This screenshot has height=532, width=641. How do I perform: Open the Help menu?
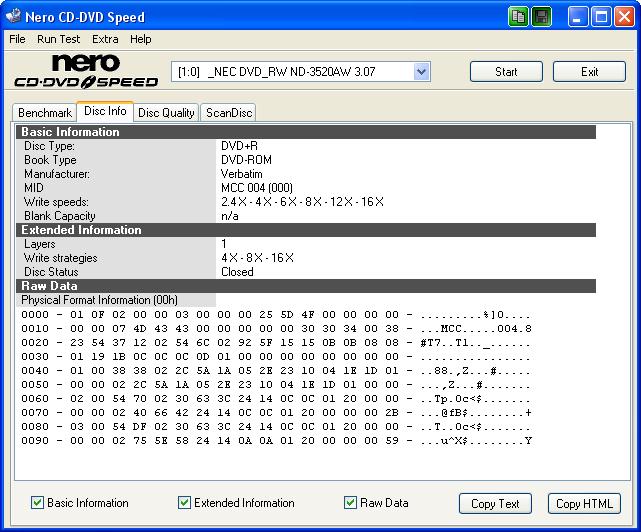click(141, 39)
